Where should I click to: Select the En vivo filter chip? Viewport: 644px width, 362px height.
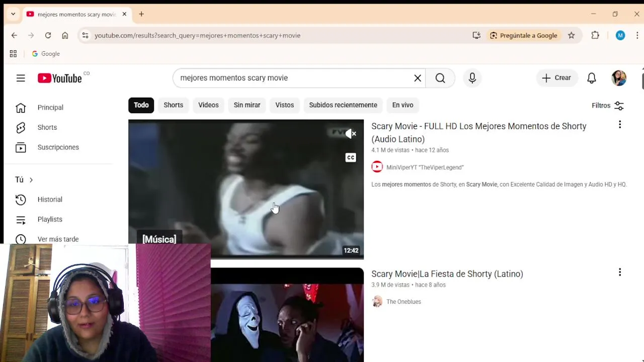pyautogui.click(x=403, y=105)
